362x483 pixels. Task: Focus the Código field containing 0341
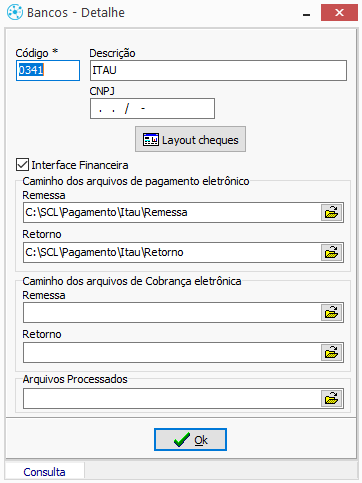pyautogui.click(x=48, y=70)
